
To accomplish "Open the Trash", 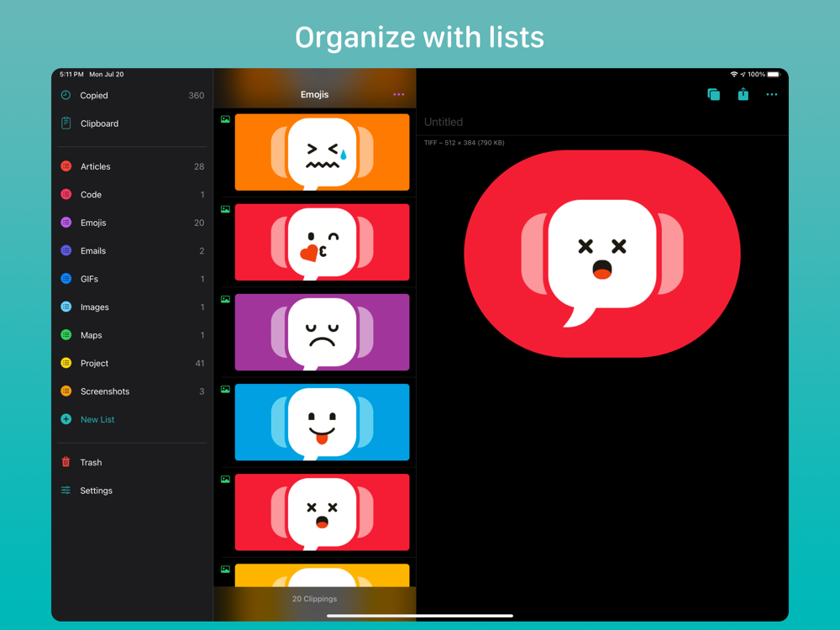I will (132, 462).
